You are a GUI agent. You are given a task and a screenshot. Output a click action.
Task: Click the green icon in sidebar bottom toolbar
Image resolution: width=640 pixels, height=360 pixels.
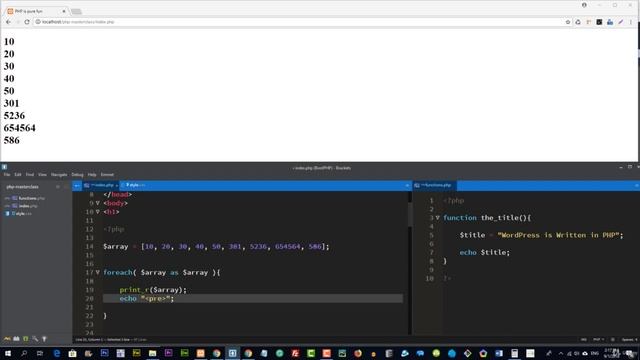click(x=26, y=339)
